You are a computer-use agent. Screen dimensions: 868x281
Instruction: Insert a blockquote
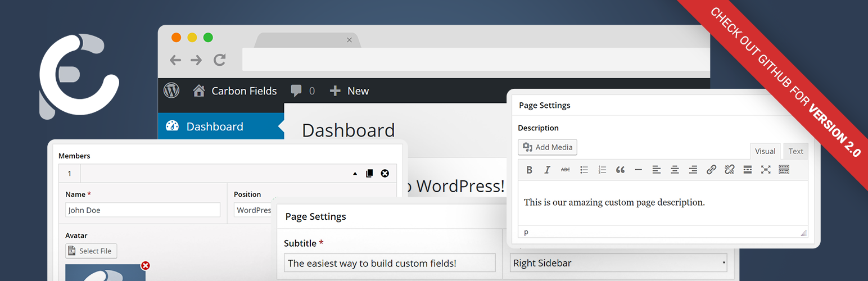pyautogui.click(x=620, y=170)
